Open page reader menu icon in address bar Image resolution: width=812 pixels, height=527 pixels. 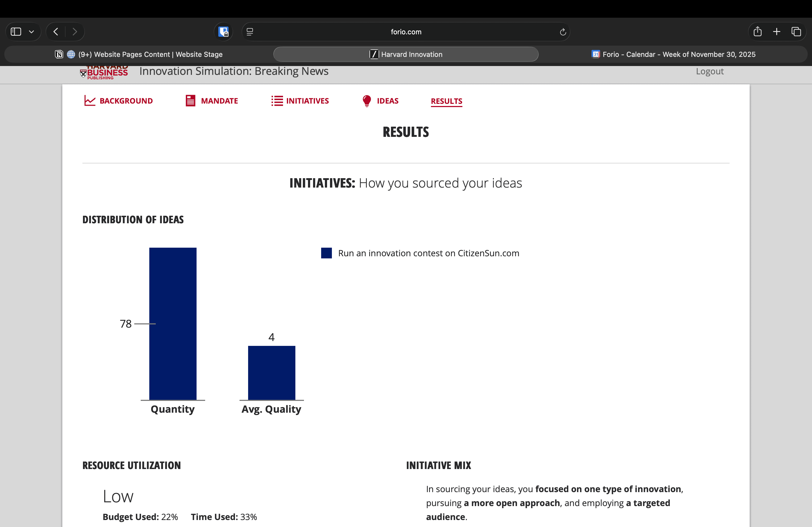(x=250, y=32)
